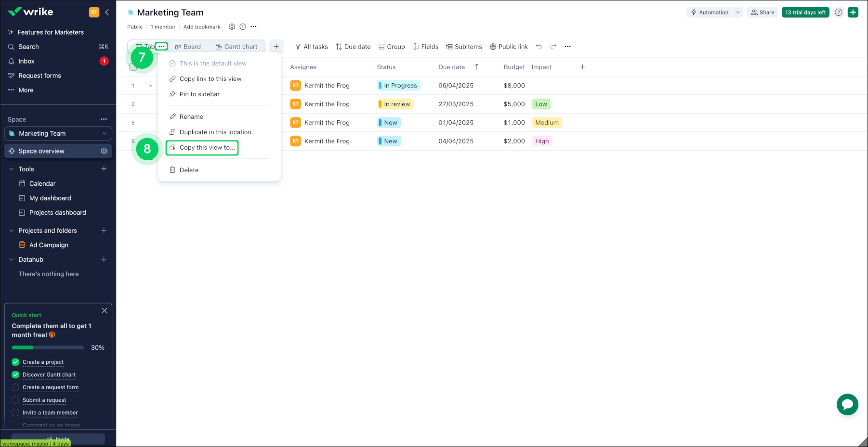The image size is (868, 447).
Task: Click the Add bookmark link
Action: (202, 27)
